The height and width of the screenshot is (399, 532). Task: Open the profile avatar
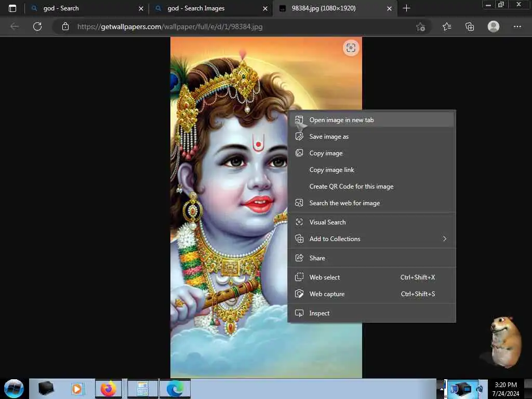(494, 26)
